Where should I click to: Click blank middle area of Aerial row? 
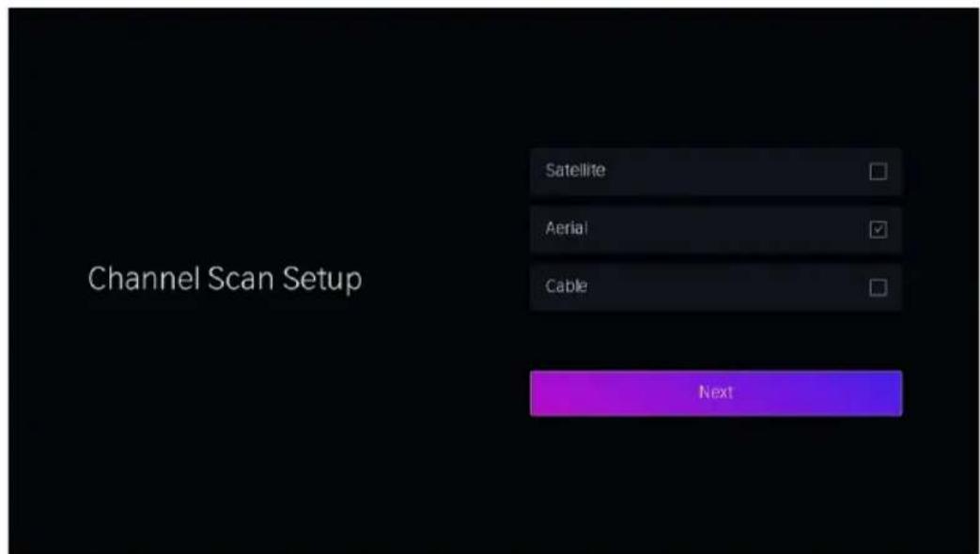(731, 229)
